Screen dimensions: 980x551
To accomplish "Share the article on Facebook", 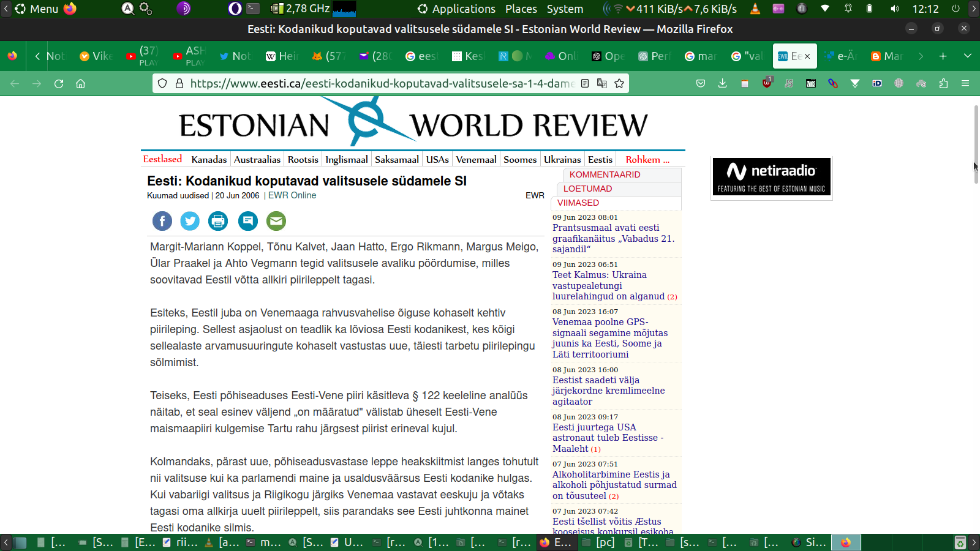I will point(162,221).
